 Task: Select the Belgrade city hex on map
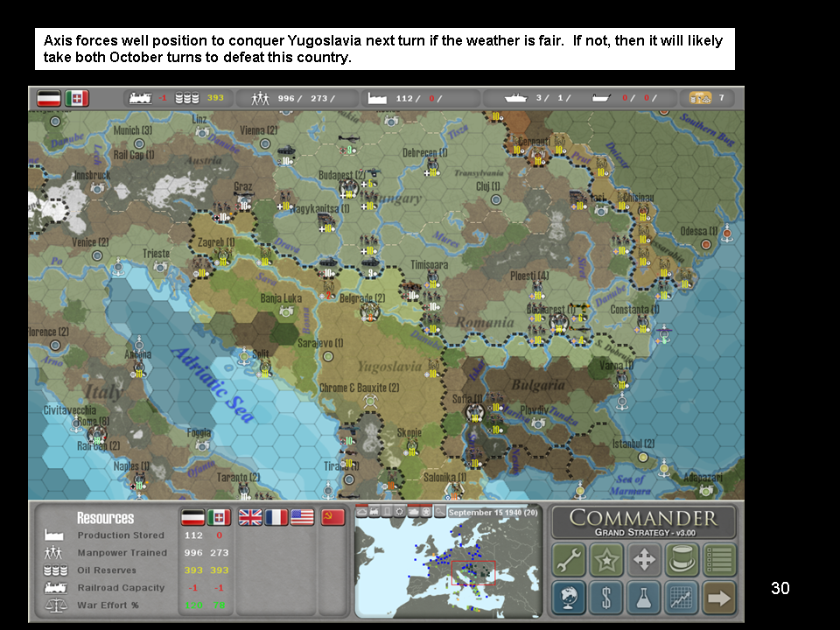tap(371, 310)
